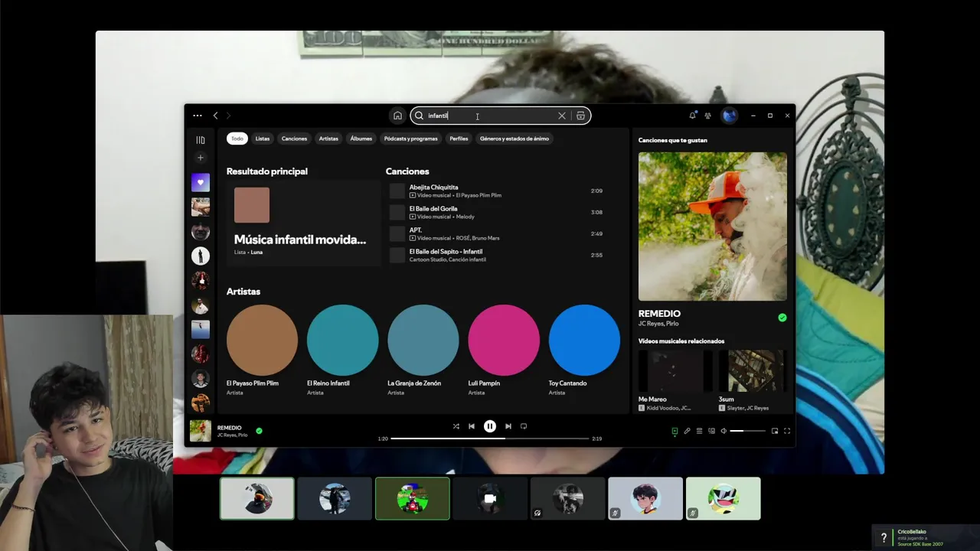Image resolution: width=980 pixels, height=551 pixels.
Task: Select the Álbumes filter chip
Action: 361,139
